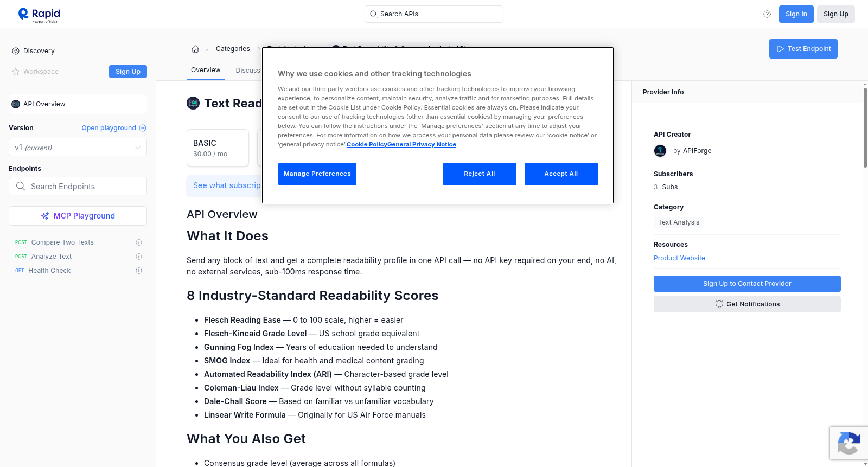Click the Rapid logo
Image resolution: width=868 pixels, height=467 pixels.
[x=39, y=15]
